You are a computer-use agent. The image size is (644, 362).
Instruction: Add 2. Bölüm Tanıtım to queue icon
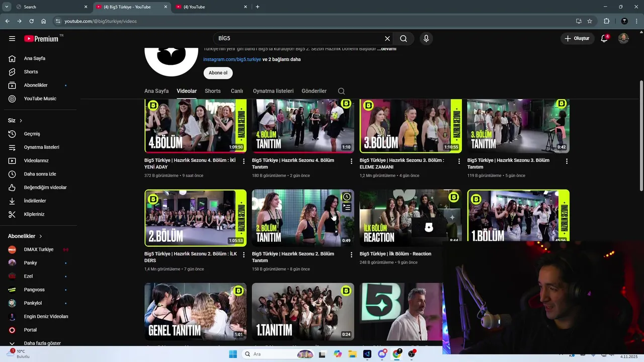(x=347, y=207)
